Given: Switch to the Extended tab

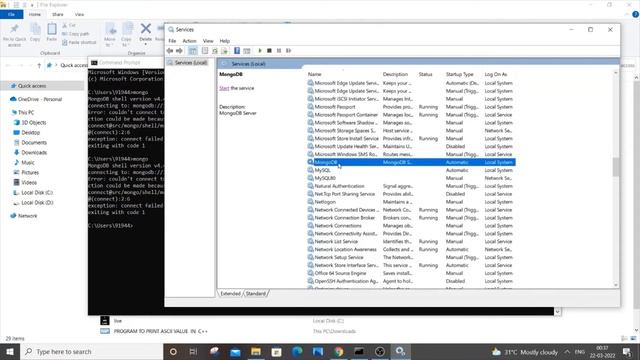Looking at the screenshot, I should [230, 293].
